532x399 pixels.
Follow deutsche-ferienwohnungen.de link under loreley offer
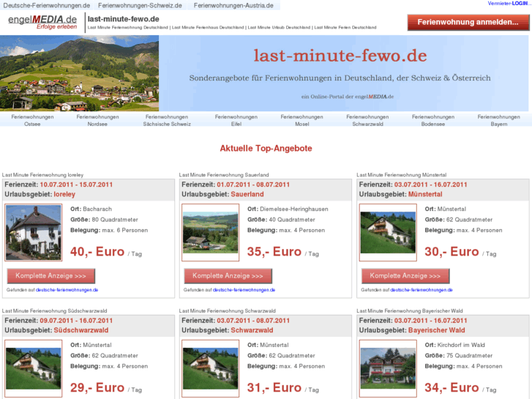[x=67, y=290]
